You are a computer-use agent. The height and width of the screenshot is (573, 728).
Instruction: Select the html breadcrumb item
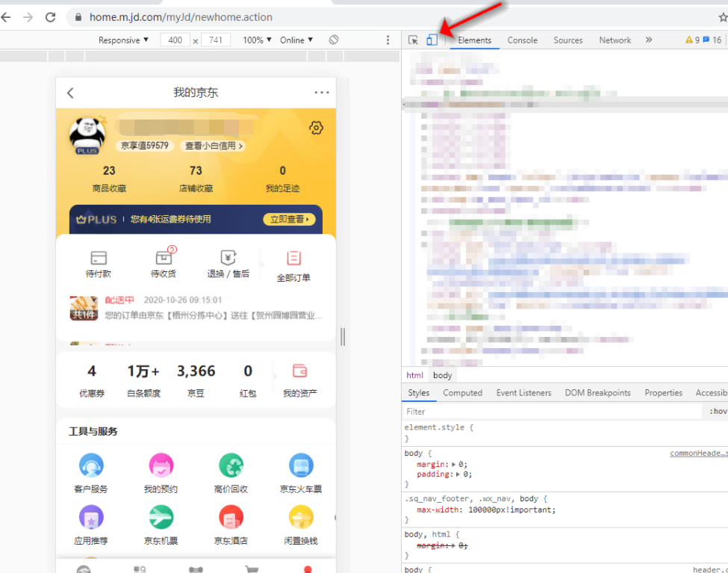click(414, 375)
